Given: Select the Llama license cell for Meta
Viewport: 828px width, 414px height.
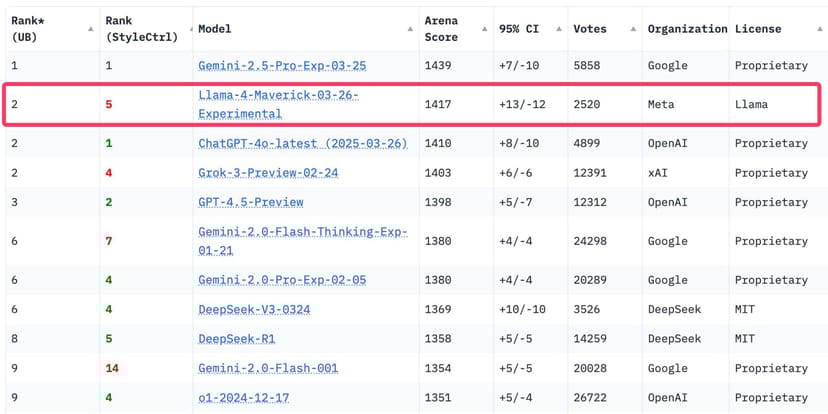Looking at the screenshot, I should 751,104.
